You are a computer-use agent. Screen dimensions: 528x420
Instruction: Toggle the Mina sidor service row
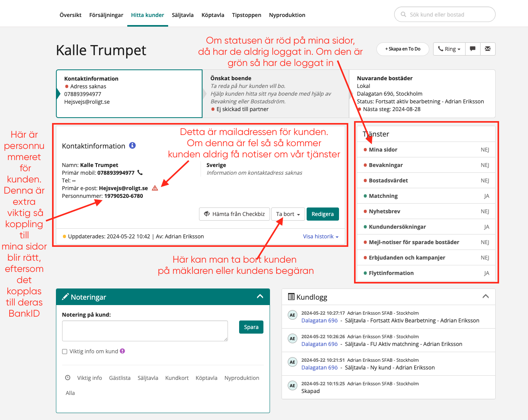pos(426,150)
